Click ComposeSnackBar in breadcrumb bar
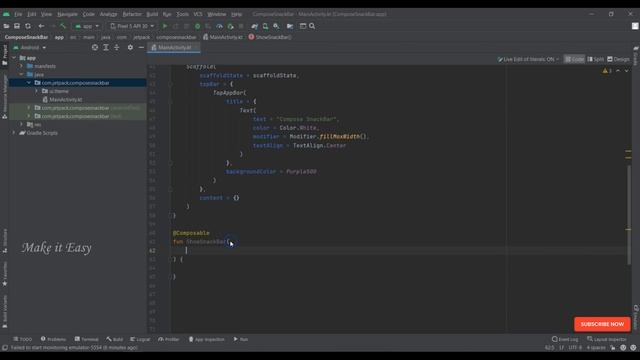 pos(26,37)
